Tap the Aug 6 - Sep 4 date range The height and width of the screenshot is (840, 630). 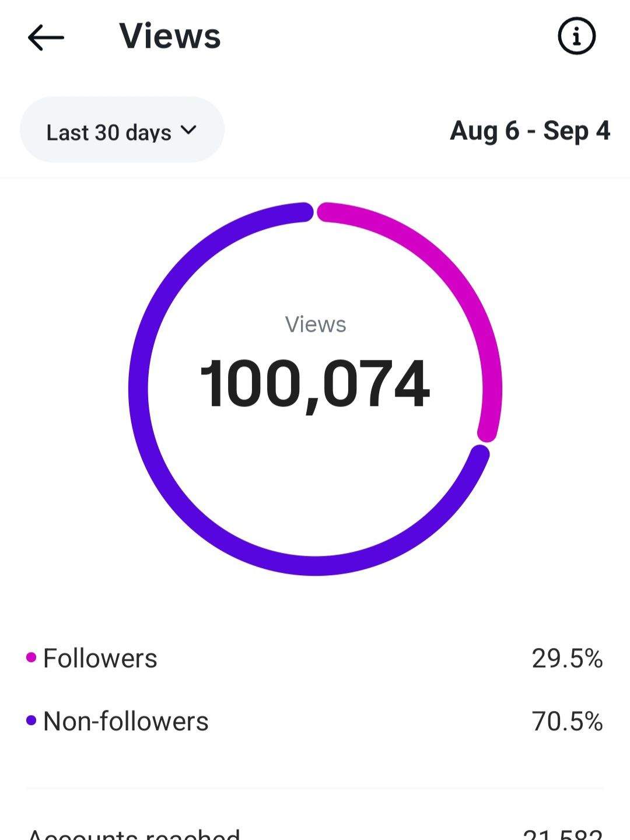530,131
